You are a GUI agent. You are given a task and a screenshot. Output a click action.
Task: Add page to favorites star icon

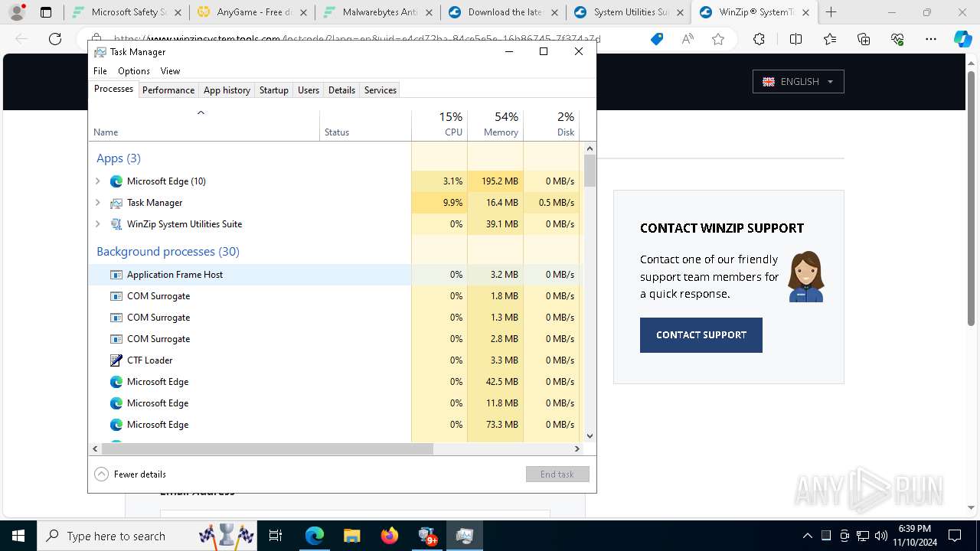[718, 40]
